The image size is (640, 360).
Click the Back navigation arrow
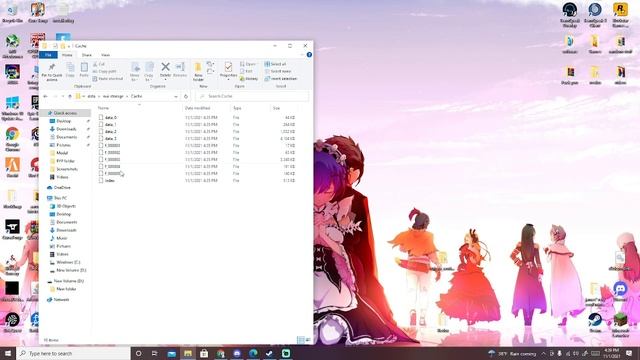(45, 96)
